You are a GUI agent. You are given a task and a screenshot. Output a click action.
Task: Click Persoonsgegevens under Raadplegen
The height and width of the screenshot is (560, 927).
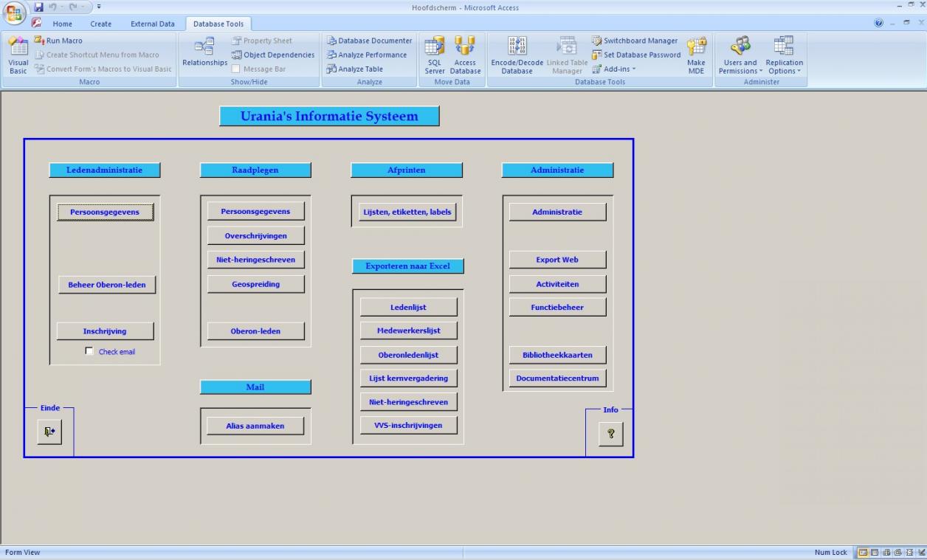click(x=255, y=211)
